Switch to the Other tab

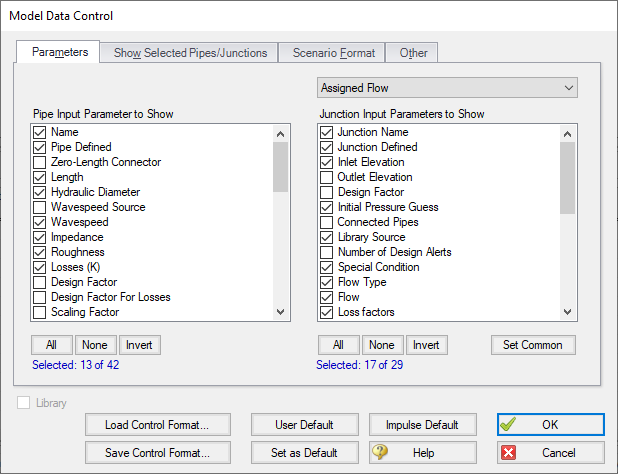(x=413, y=52)
